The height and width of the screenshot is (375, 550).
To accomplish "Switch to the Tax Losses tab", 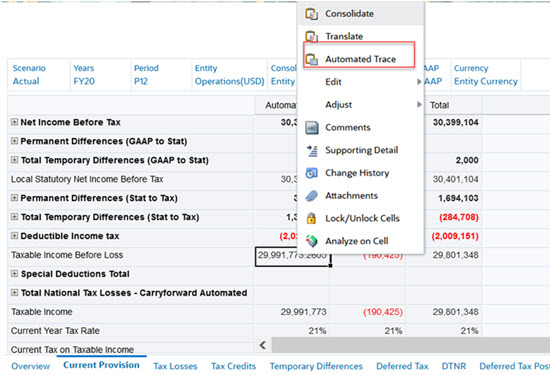I will click(x=175, y=366).
